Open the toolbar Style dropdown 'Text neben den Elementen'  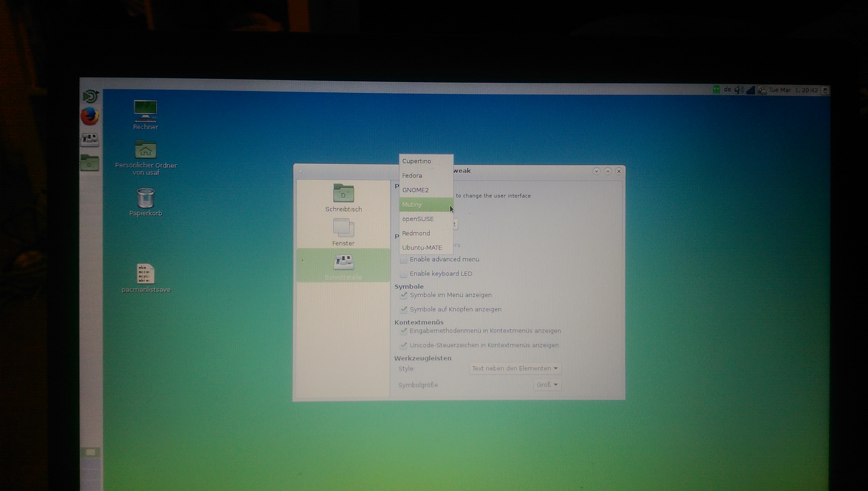pyautogui.click(x=515, y=369)
